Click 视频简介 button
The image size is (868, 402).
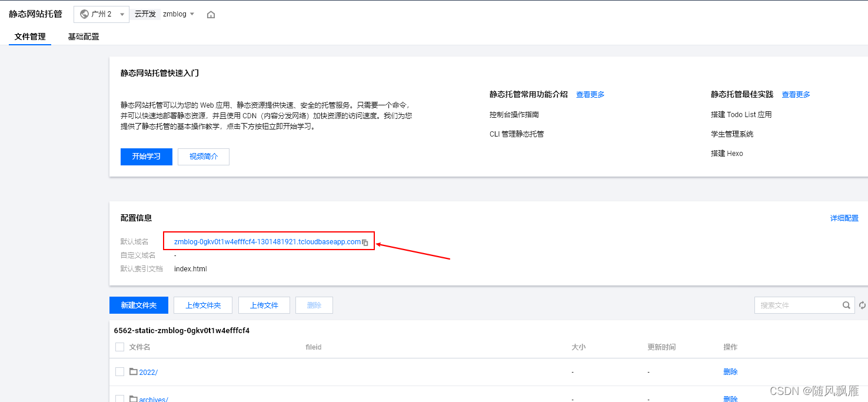click(x=203, y=157)
